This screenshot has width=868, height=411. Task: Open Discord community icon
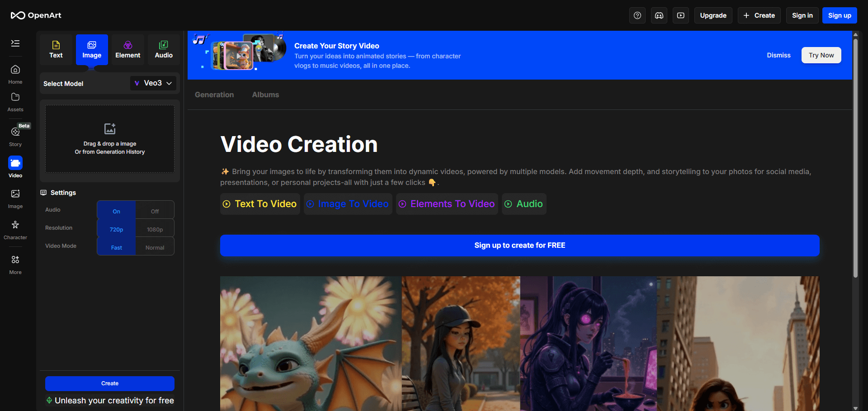(659, 15)
